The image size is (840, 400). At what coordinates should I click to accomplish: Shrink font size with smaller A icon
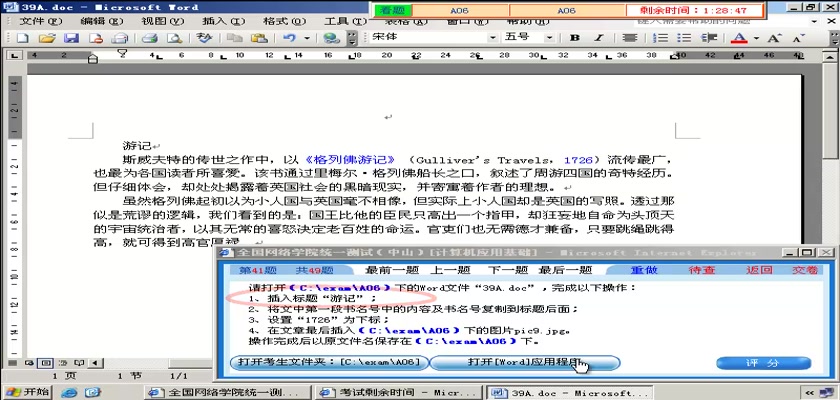tap(799, 38)
